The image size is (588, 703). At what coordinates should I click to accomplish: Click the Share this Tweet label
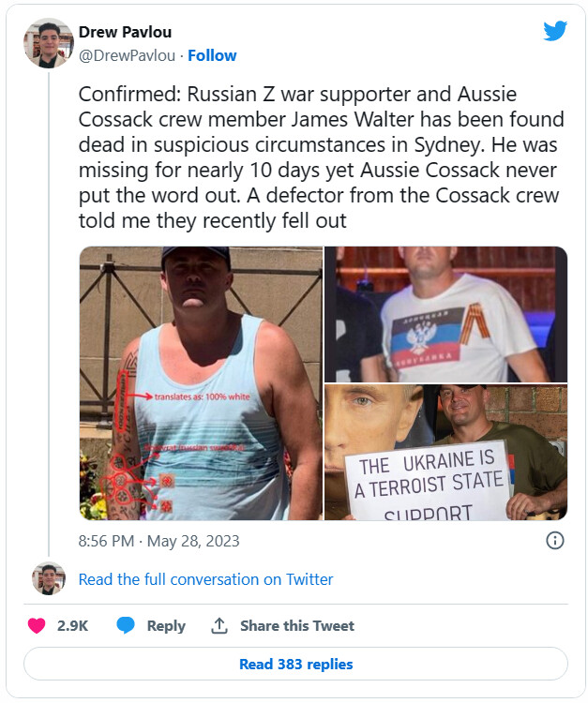pyautogui.click(x=296, y=625)
